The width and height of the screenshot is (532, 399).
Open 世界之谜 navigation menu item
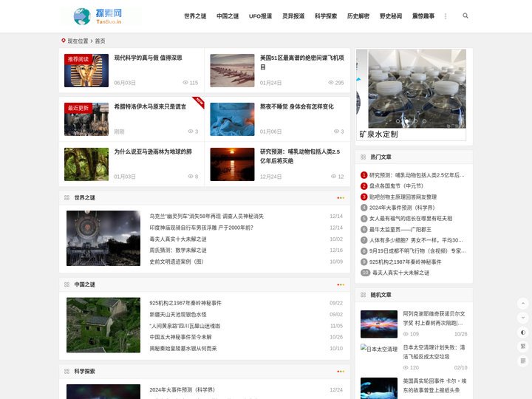(x=195, y=16)
